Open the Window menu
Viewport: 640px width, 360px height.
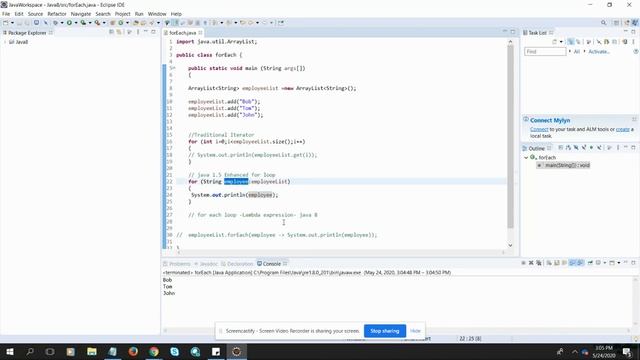point(157,14)
